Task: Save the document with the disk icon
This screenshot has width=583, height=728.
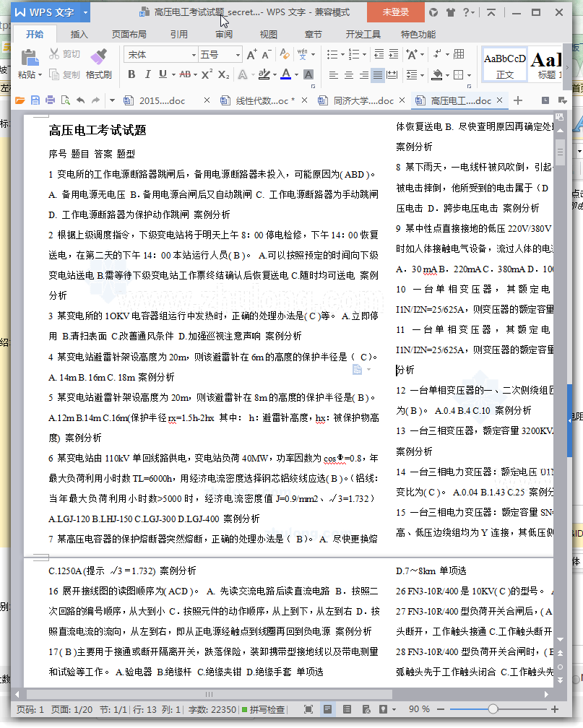Action: 35,100
